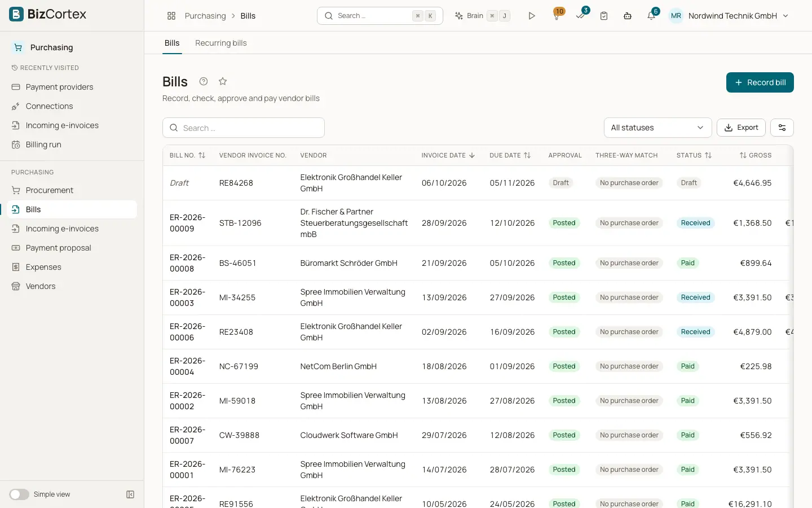
Task: Click the Bills list search field
Action: click(x=244, y=128)
